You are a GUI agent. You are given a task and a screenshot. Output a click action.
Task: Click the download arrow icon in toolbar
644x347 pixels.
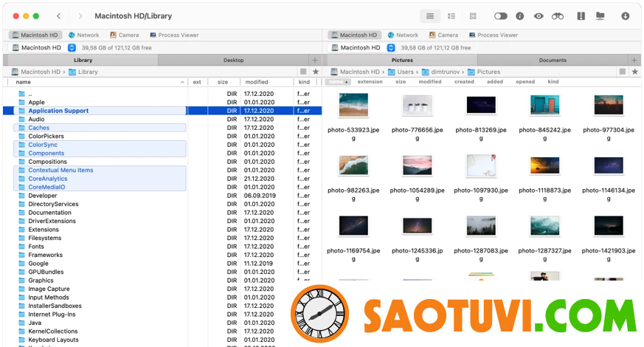(x=626, y=16)
